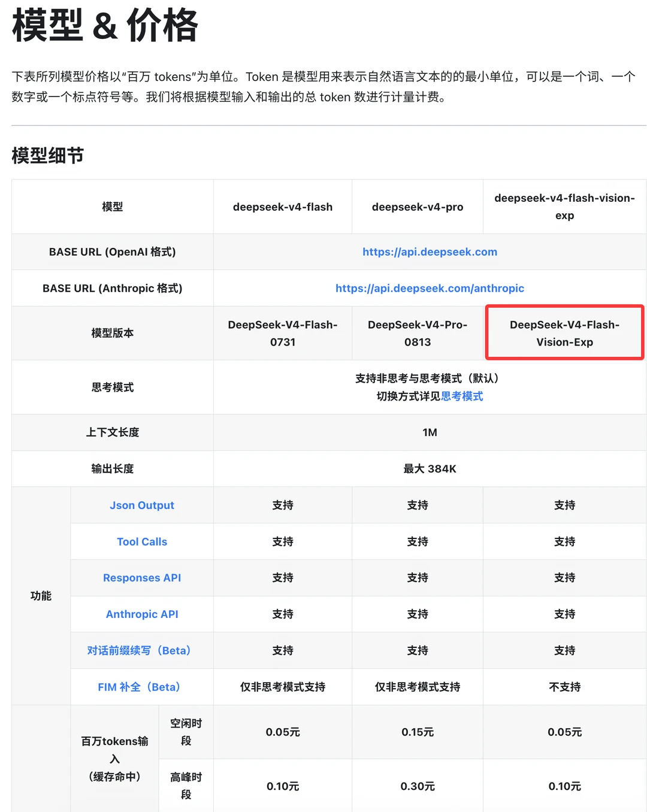Click the 高峰时段 row label
647x812 pixels.
tap(186, 786)
